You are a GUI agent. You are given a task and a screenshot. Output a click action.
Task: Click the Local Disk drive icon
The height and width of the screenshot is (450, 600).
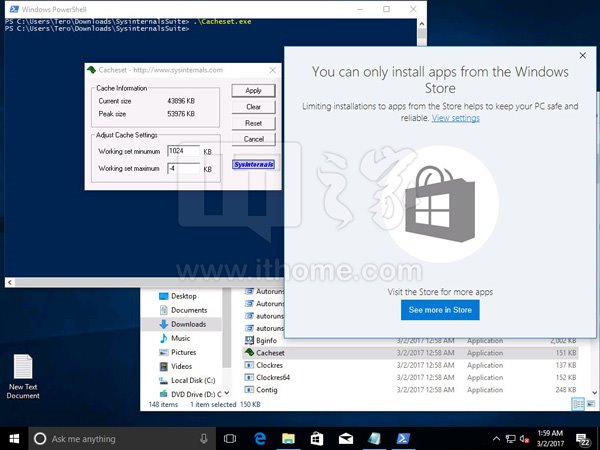click(x=163, y=381)
